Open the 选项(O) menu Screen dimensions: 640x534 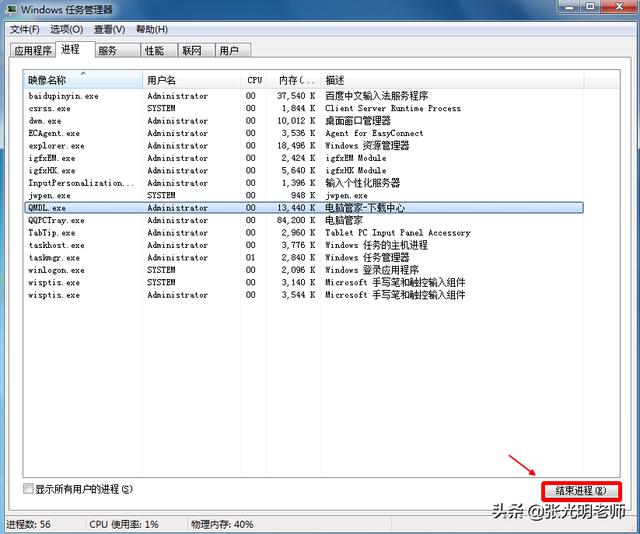(x=67, y=30)
